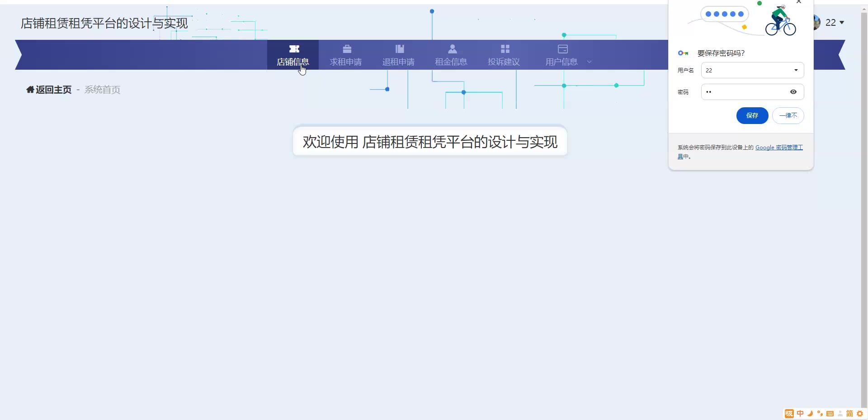Open the 用户信息 user info menu
The image size is (868, 420).
pyautogui.click(x=562, y=55)
